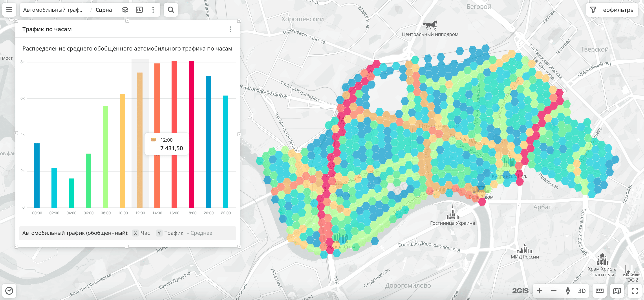
Task: Toggle 3D map view
Action: point(582,291)
